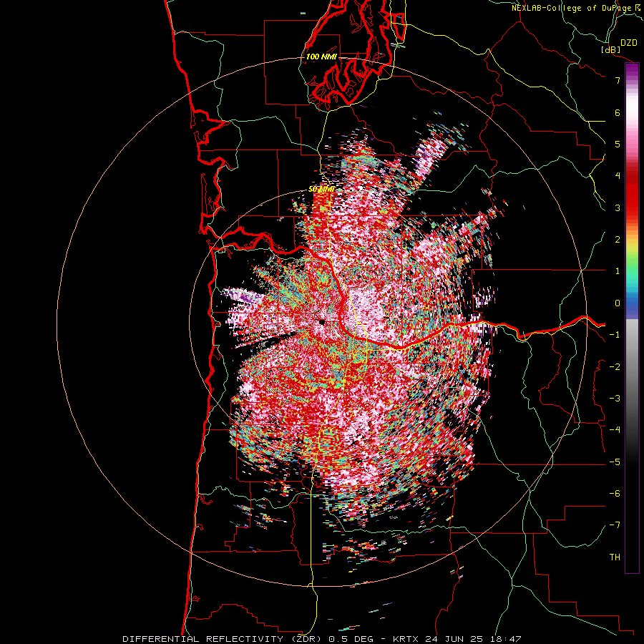Viewport: 644px width, 644px height.
Task: Click the scale value 6 label
Action: tap(618, 112)
